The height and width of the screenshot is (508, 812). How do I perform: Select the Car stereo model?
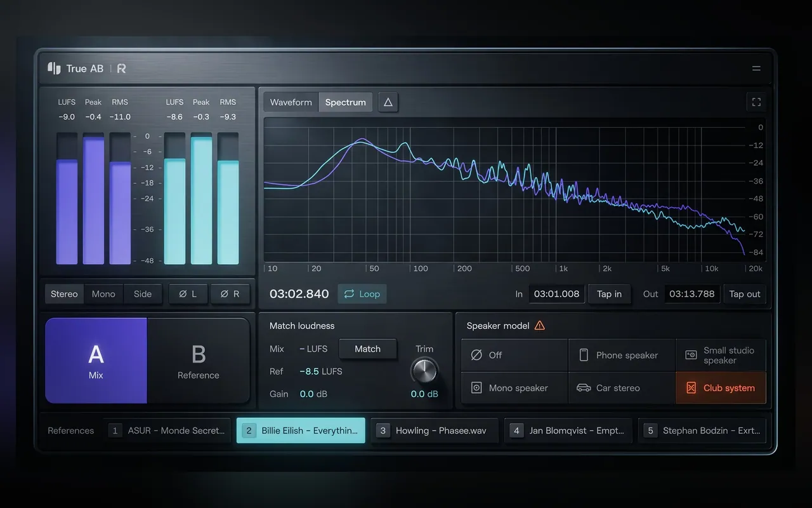[x=622, y=388]
